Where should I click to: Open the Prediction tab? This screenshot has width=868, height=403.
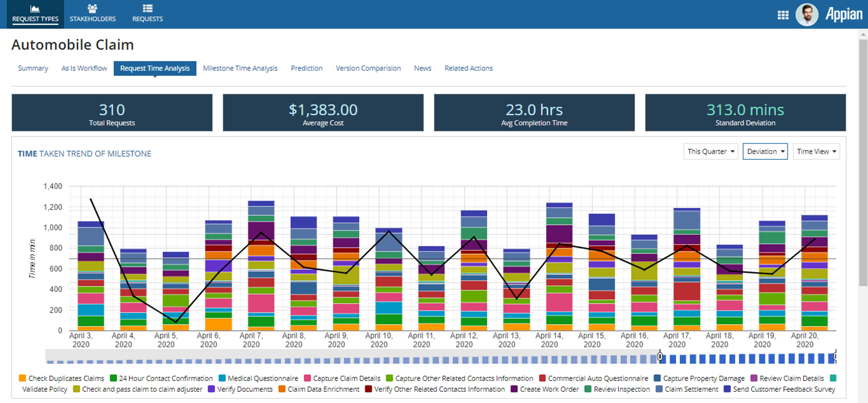tap(307, 68)
